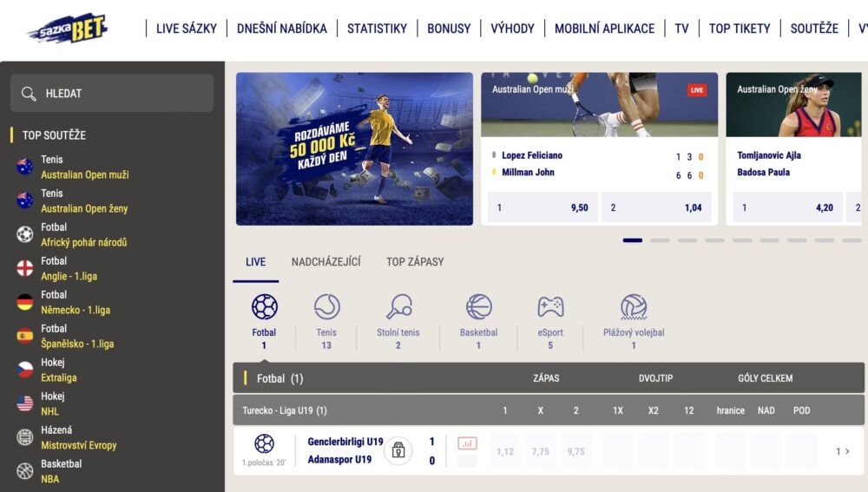Open the Australian Open muži match image
This screenshot has height=492, width=868.
(599, 105)
